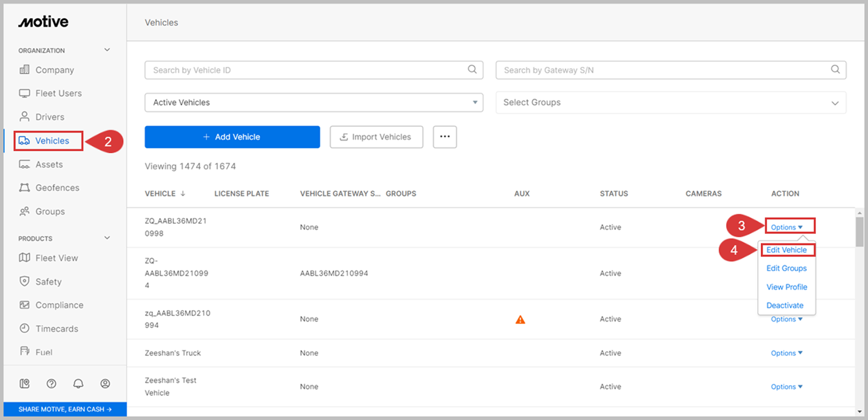Click the vehicle list vertical scrollbar thumb
This screenshot has height=420, width=868.
[x=859, y=232]
